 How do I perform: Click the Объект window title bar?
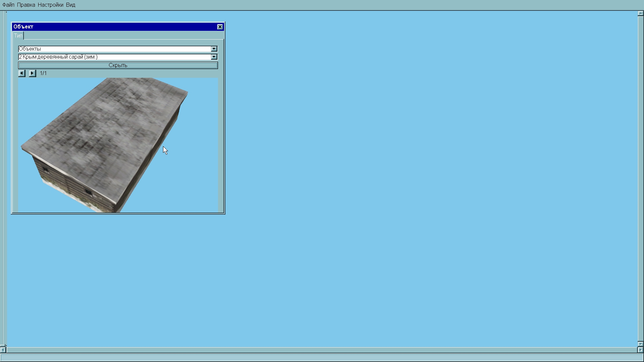(x=114, y=27)
